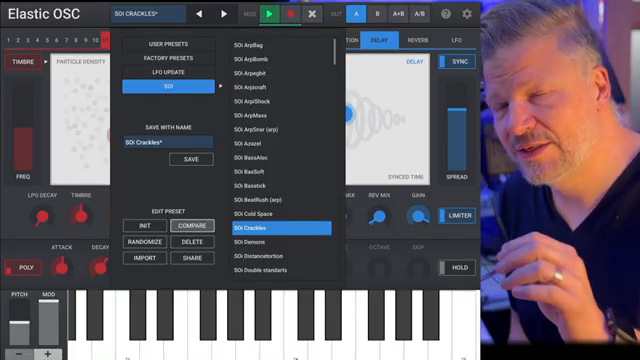This screenshot has height=360, width=640.
Task: Load preset SOi Arpegbit
Action: point(282,73)
